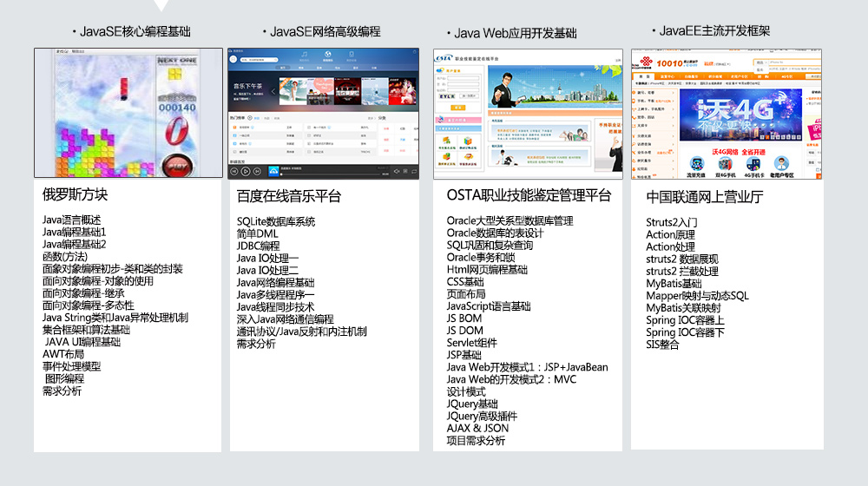Click the 中国联通网上营业厅 project title
The height and width of the screenshot is (486, 868).
[x=705, y=197]
